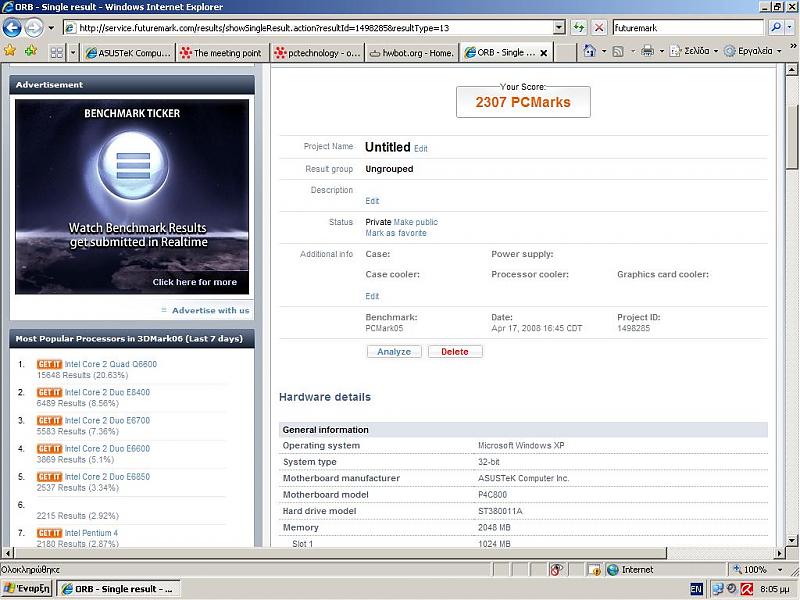
Task: Expand the Print options dropdown arrow
Action: (x=662, y=51)
